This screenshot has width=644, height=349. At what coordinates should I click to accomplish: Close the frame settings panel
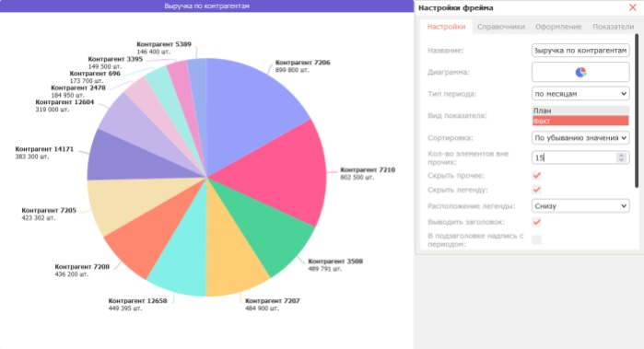click(633, 7)
